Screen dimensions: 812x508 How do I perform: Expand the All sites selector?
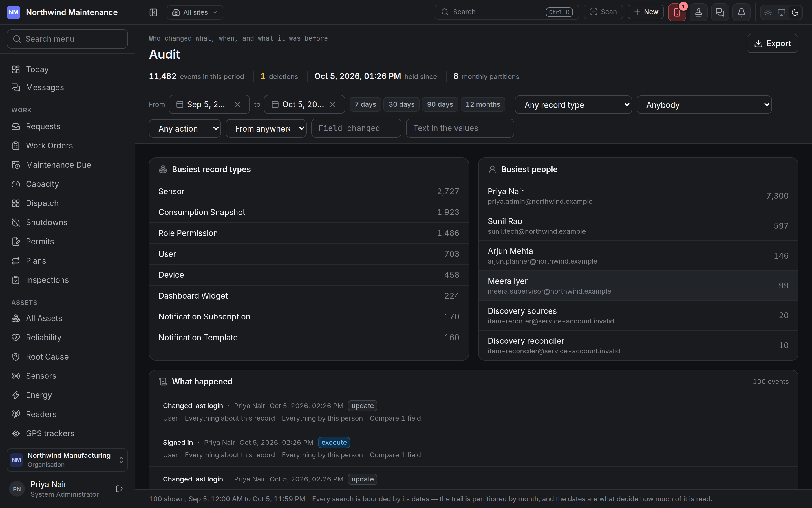click(x=195, y=12)
